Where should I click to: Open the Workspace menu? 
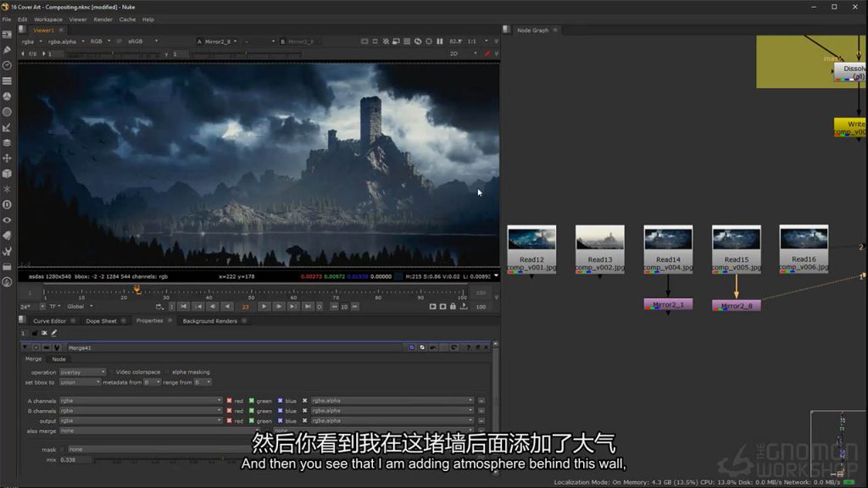point(48,19)
